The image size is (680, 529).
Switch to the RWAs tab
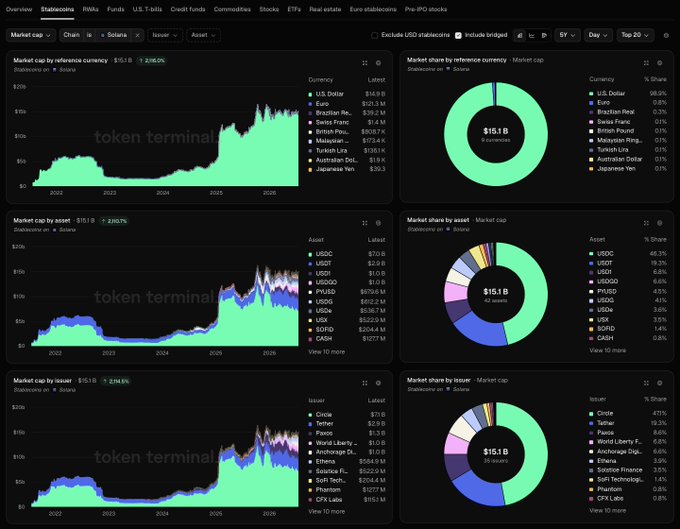pyautogui.click(x=90, y=9)
